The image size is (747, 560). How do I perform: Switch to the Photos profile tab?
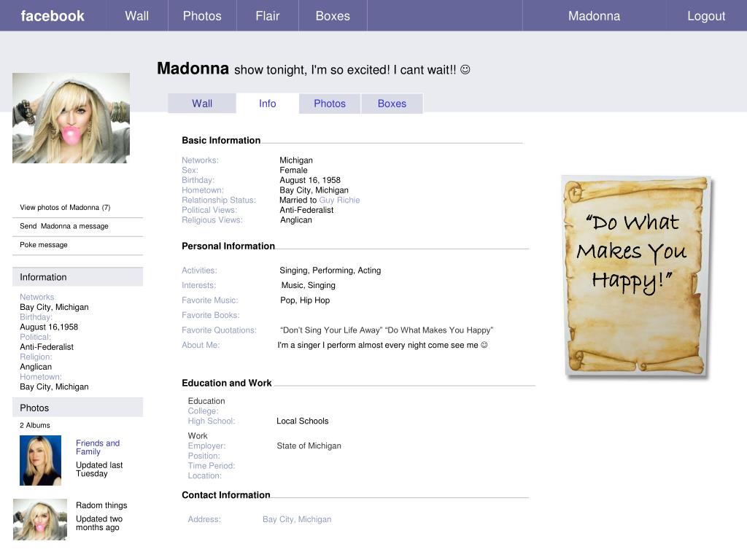330,104
